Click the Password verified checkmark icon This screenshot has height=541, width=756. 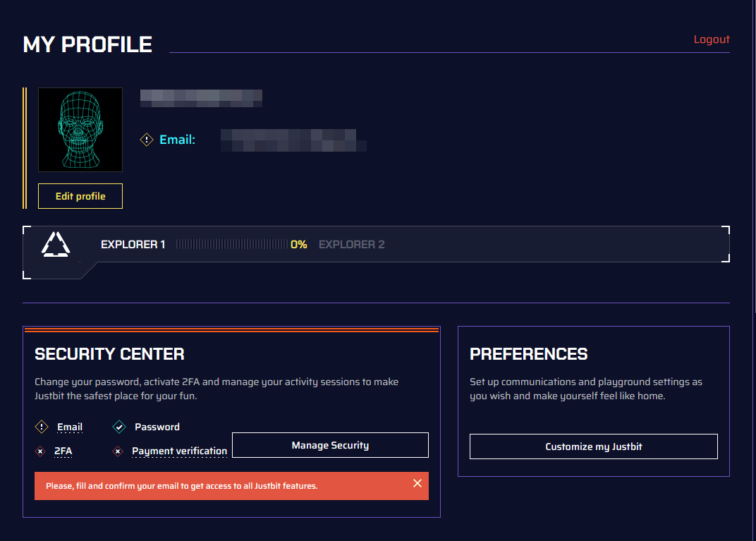[x=119, y=427]
